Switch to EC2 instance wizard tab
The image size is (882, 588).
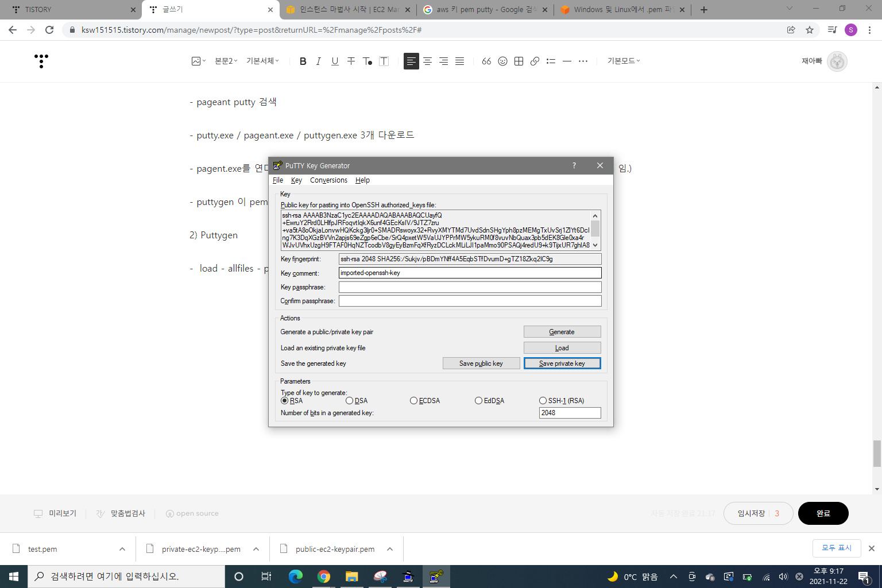click(348, 10)
